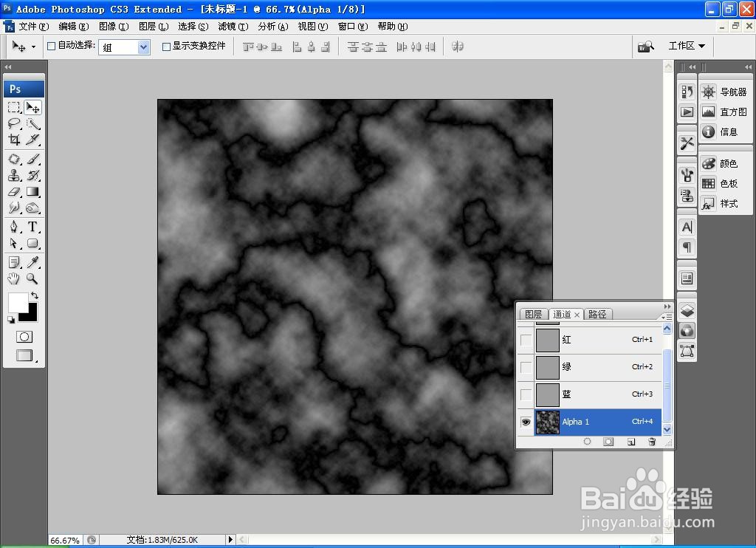Select the Move tool in toolbox
756x548 pixels.
pos(32,107)
